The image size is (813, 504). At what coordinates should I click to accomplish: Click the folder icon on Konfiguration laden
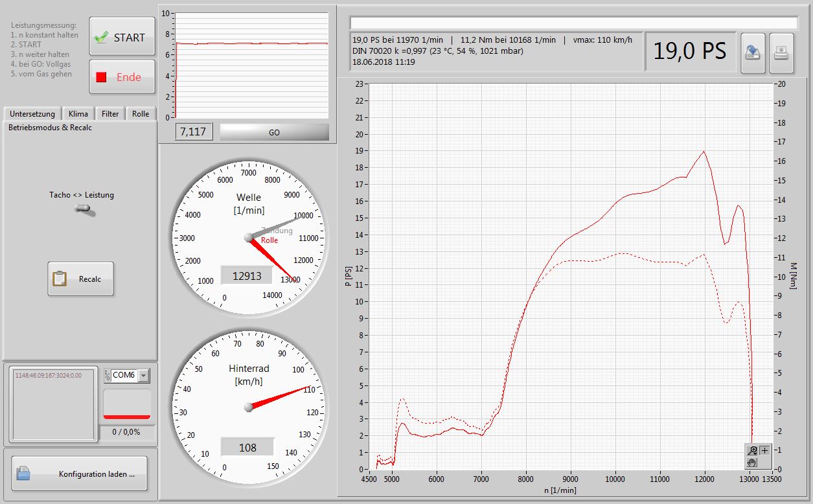coord(24,474)
